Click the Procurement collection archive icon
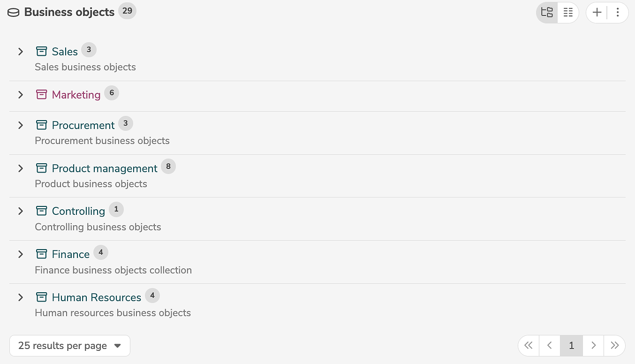 coord(42,125)
